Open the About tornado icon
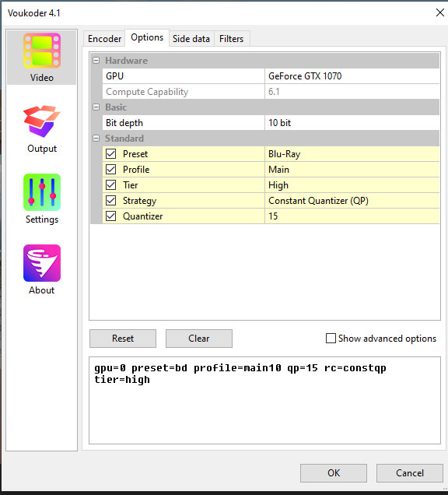Image resolution: width=448 pixels, height=495 pixels. point(42,263)
